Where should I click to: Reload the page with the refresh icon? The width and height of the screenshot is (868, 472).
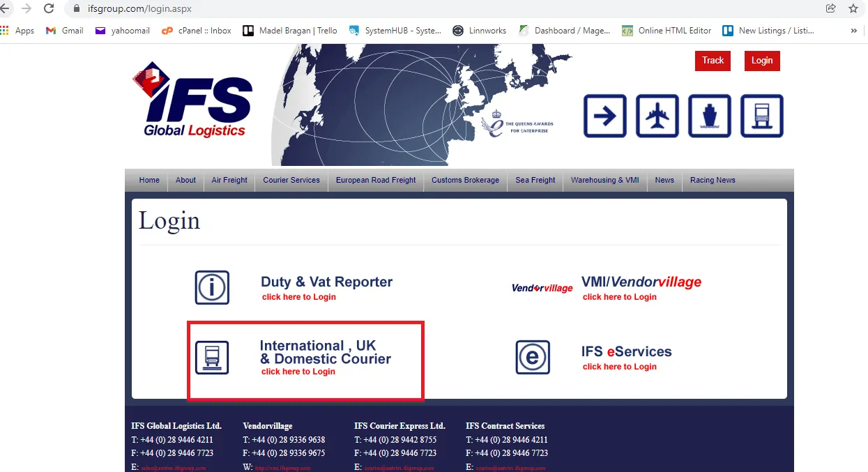49,8
